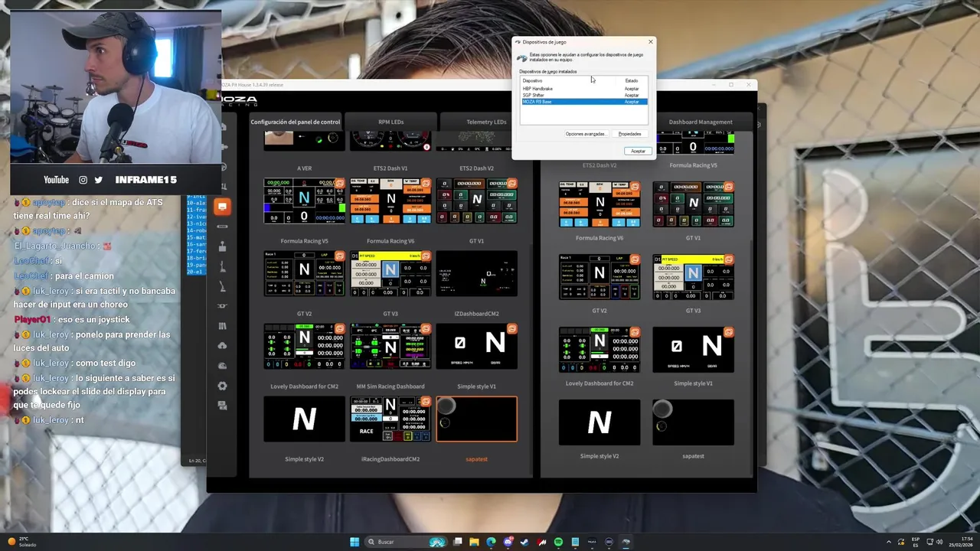Select HBP Handbrake in device list
Image resolution: width=980 pixels, height=551 pixels.
(584, 89)
